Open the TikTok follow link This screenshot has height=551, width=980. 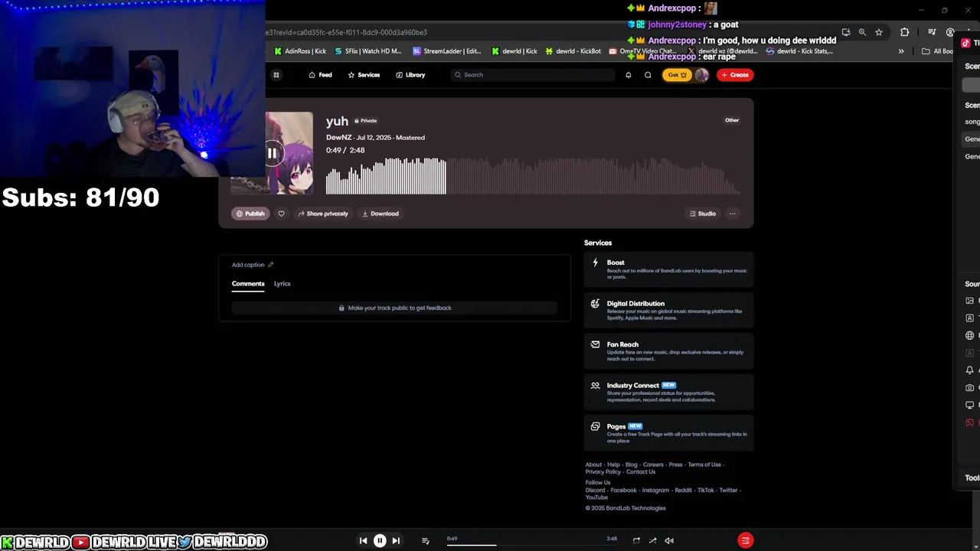(705, 491)
